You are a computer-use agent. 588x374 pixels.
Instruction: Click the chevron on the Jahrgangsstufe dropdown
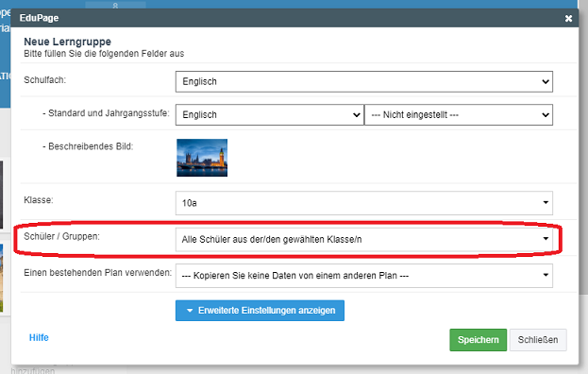(546, 115)
